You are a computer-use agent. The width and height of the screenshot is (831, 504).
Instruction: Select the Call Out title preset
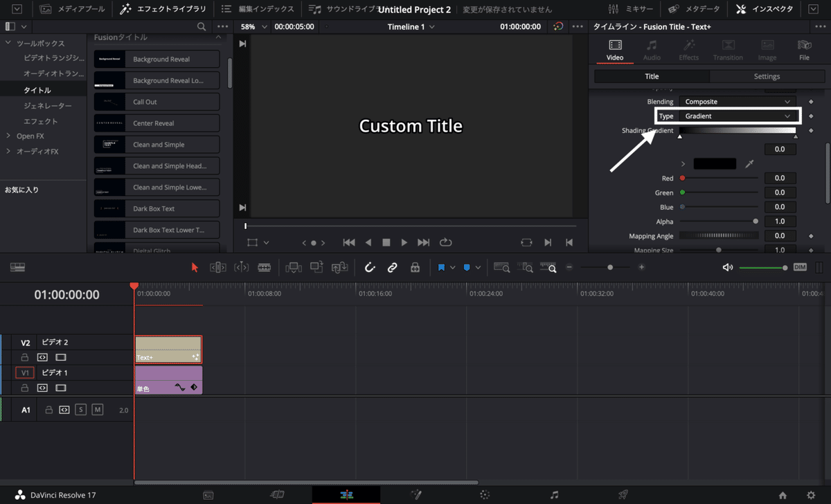(x=157, y=102)
